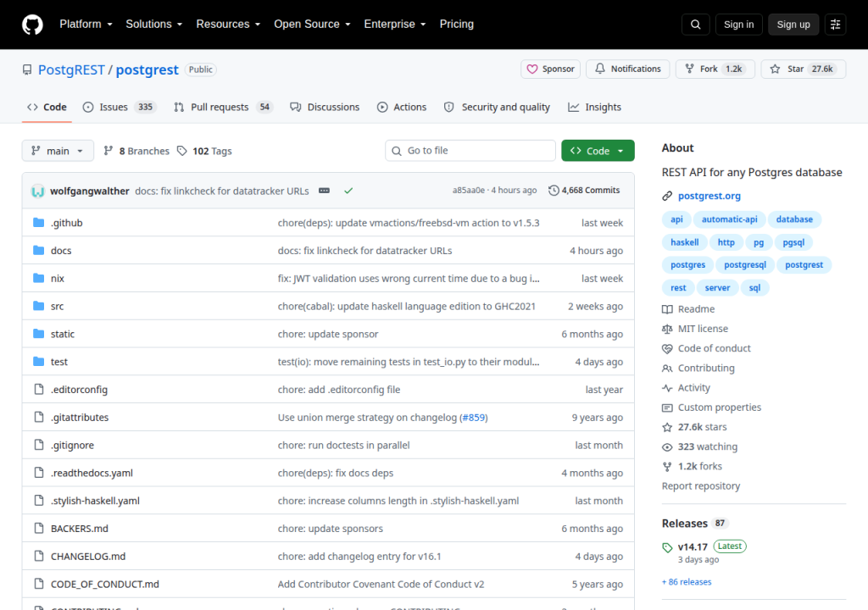The height and width of the screenshot is (610, 868).
Task: Click the v14.17 release tag icon
Action: pos(667,547)
